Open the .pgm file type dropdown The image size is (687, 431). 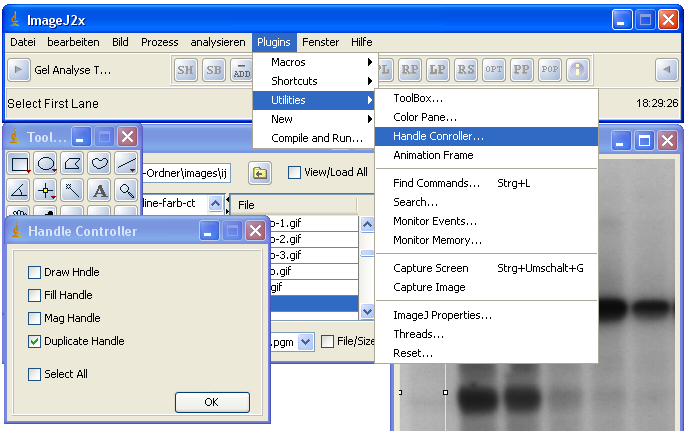tap(305, 342)
